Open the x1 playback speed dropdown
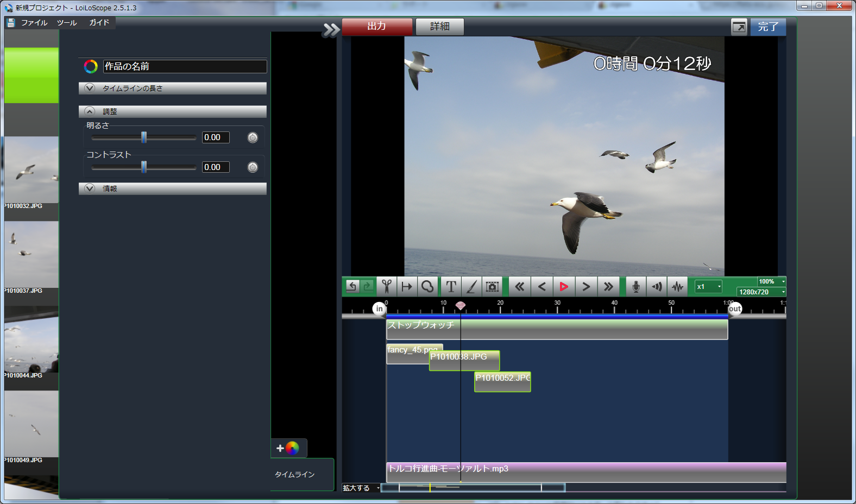This screenshot has width=856, height=504. (x=709, y=286)
